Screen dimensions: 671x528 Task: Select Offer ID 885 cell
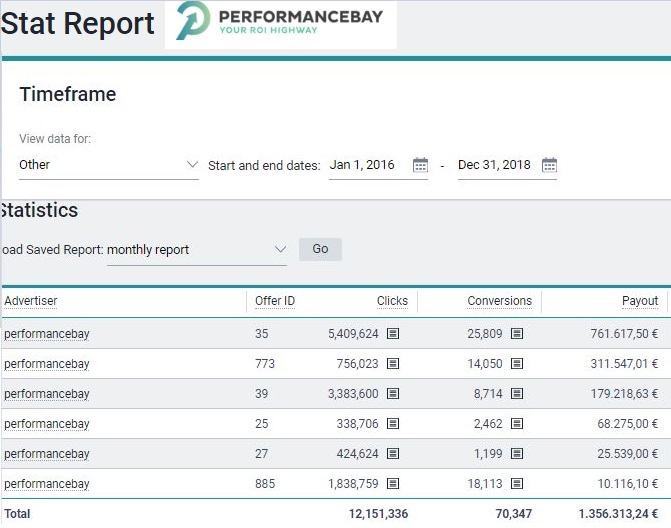point(265,484)
